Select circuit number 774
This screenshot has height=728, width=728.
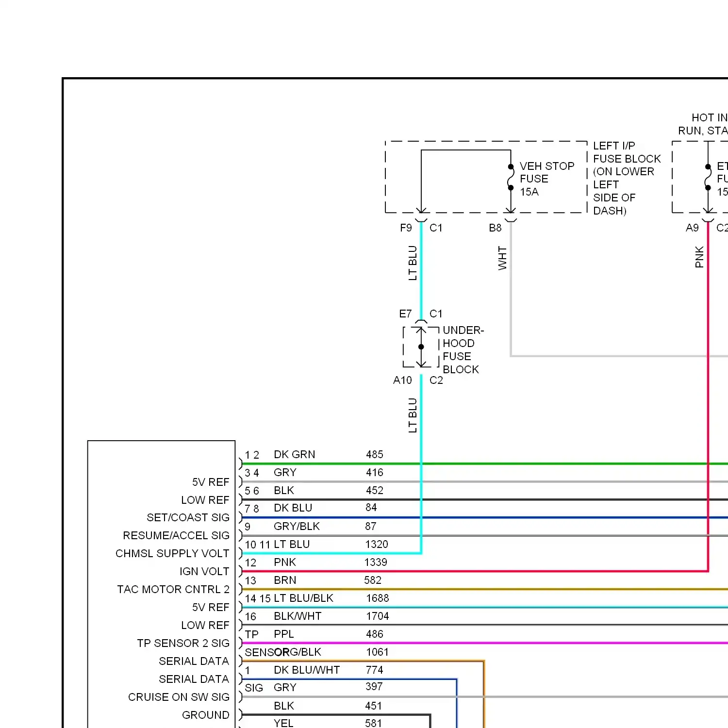[374, 670]
